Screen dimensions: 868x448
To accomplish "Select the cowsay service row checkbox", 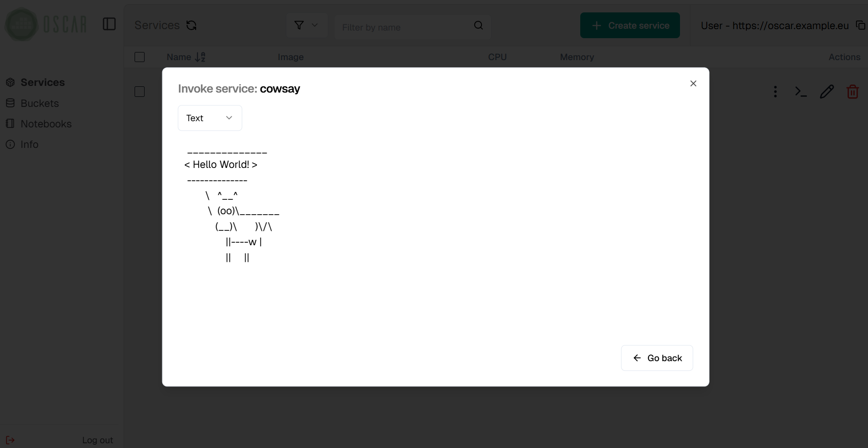I will coord(139,92).
